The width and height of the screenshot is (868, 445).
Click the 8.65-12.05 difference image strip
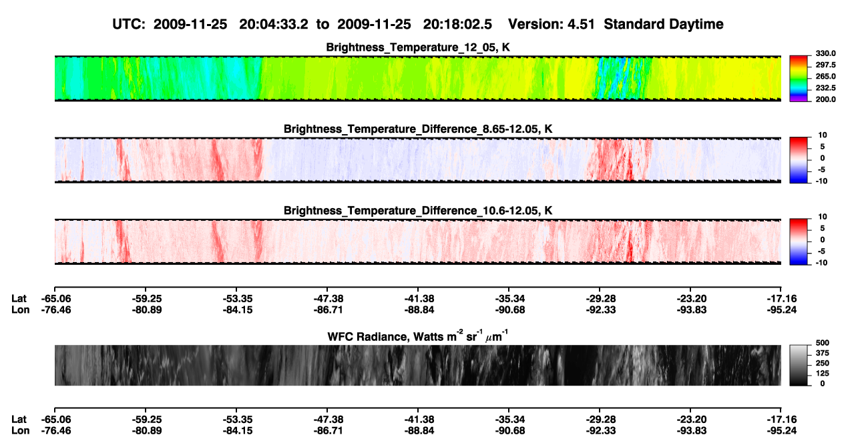coord(418,160)
